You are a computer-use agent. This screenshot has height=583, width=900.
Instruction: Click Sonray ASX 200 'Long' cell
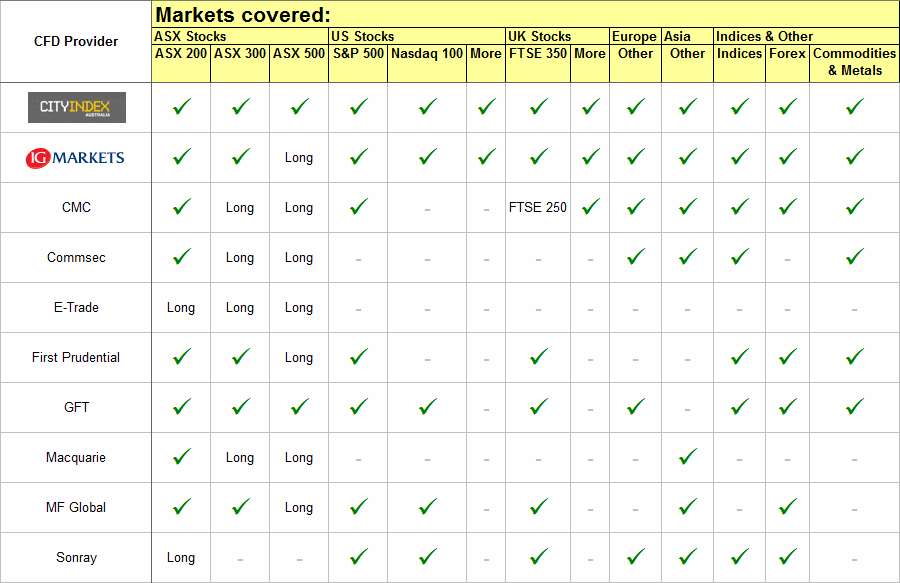[181, 558]
